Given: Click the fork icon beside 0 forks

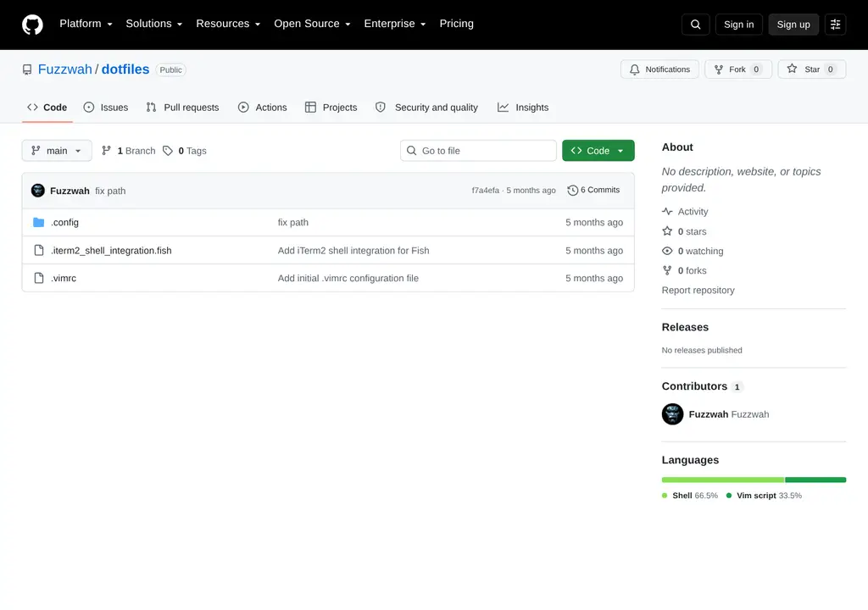Looking at the screenshot, I should [667, 270].
